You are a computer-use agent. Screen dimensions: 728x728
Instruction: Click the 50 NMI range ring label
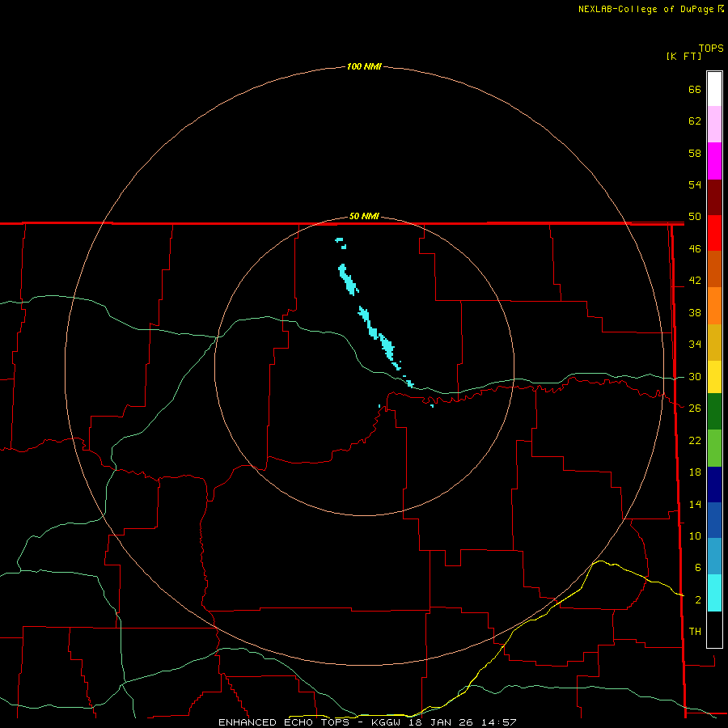364,216
